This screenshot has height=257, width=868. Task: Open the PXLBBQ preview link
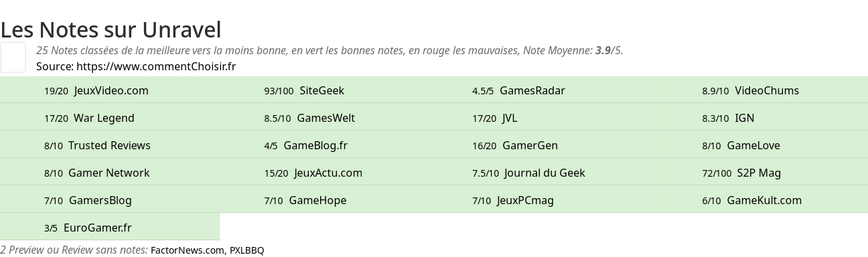pos(246,250)
